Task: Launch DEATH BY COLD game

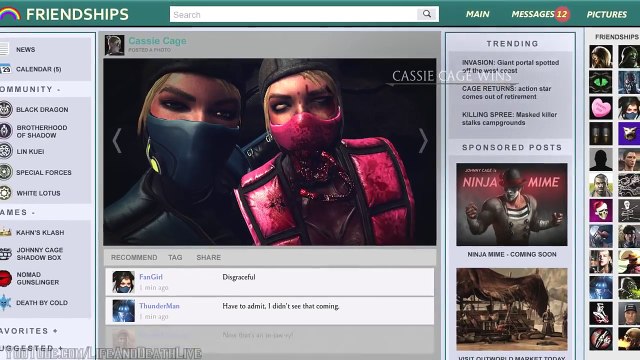Action: click(42, 303)
